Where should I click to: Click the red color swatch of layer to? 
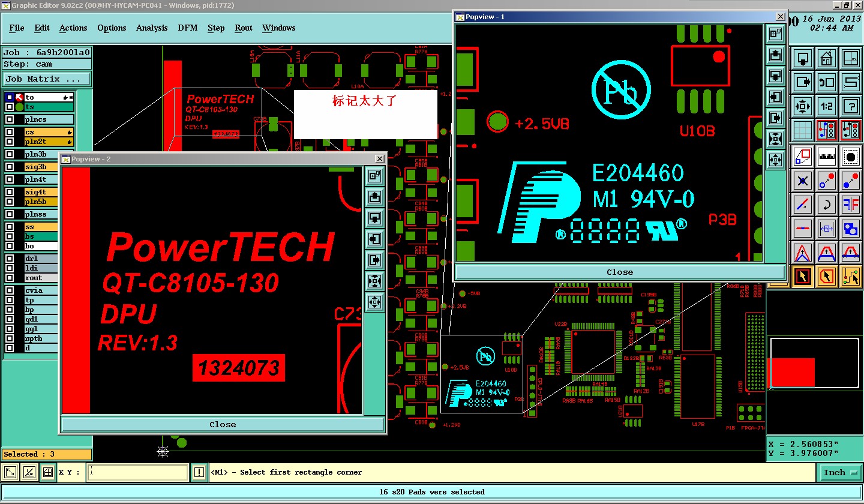tap(19, 97)
